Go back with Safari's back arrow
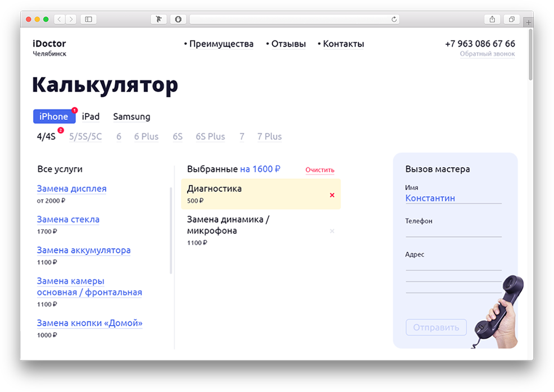This screenshot has height=392, width=554. point(60,19)
